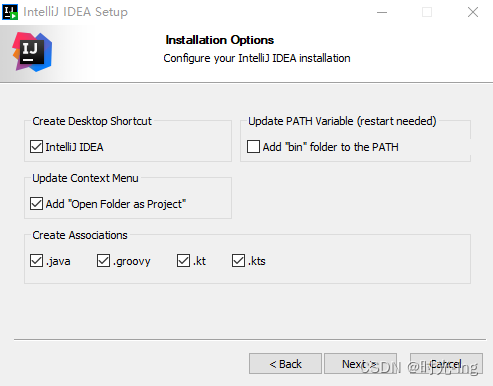Toggle the .groovy file association
This screenshot has height=386, width=493.
tap(103, 261)
